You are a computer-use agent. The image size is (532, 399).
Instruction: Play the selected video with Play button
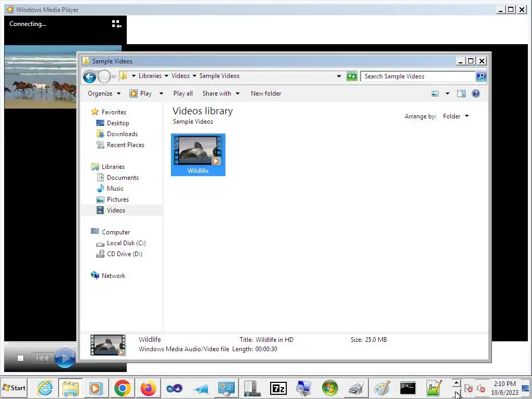(141, 94)
